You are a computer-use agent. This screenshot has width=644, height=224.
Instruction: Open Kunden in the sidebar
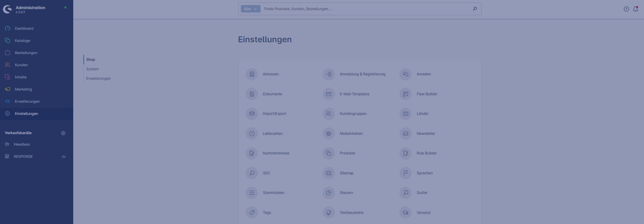36,65
